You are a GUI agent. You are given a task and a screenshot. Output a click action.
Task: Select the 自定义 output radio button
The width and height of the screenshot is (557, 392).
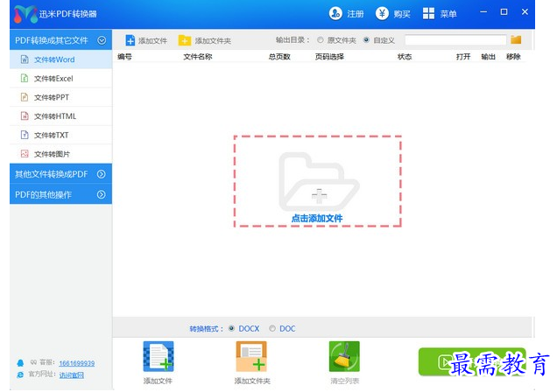pos(366,40)
